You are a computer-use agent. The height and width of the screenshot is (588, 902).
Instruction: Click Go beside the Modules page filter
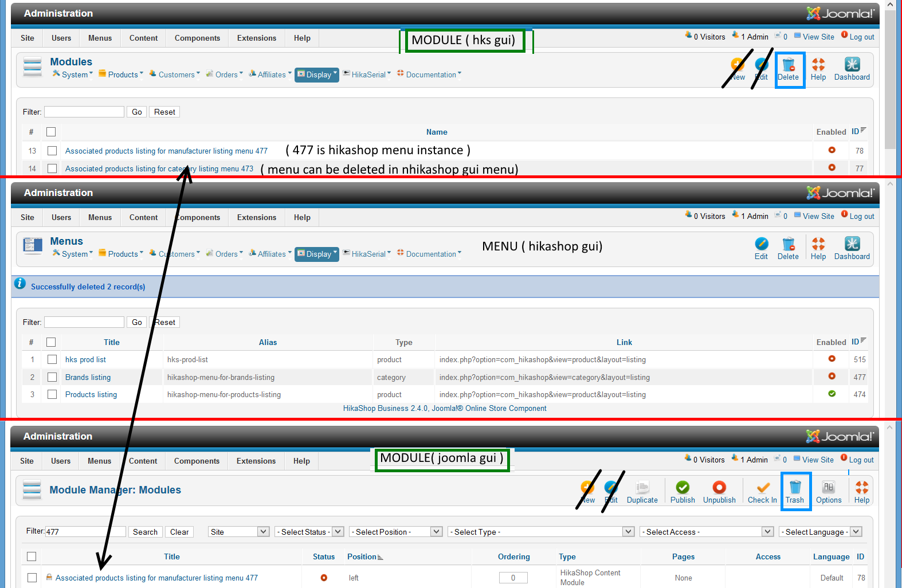[x=137, y=112]
